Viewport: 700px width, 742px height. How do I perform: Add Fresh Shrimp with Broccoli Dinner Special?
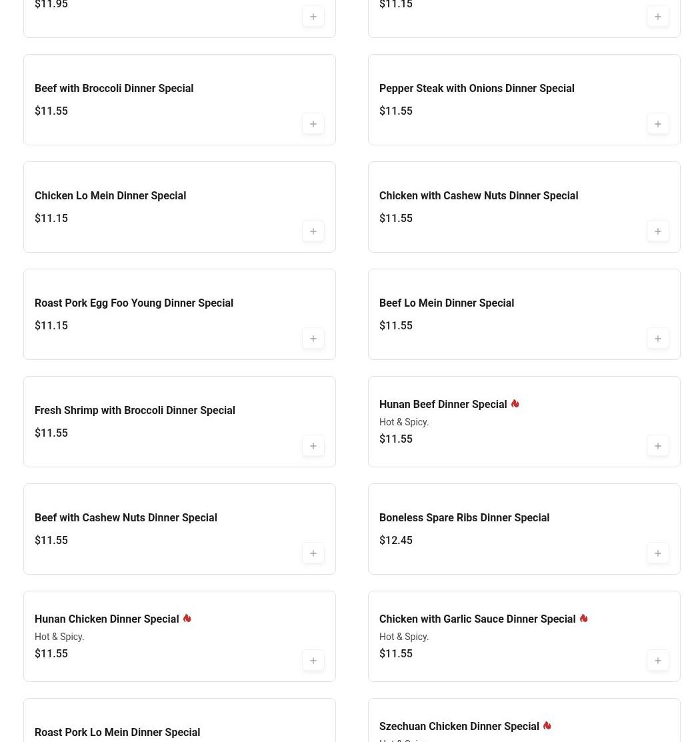pyautogui.click(x=313, y=446)
